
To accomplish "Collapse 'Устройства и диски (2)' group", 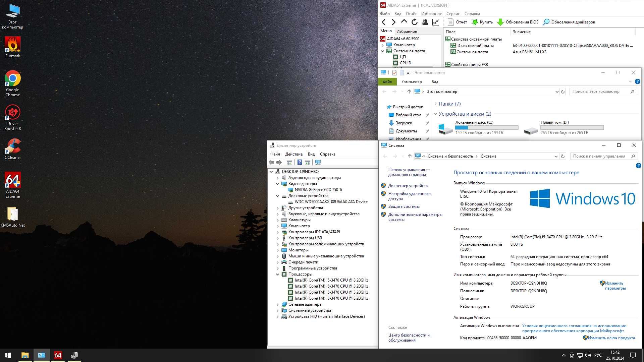I will [x=435, y=114].
